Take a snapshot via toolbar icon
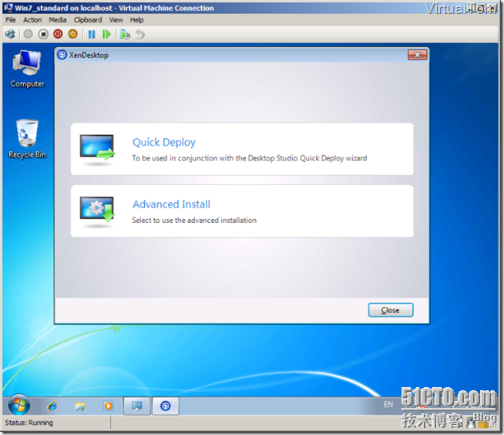 click(x=125, y=34)
